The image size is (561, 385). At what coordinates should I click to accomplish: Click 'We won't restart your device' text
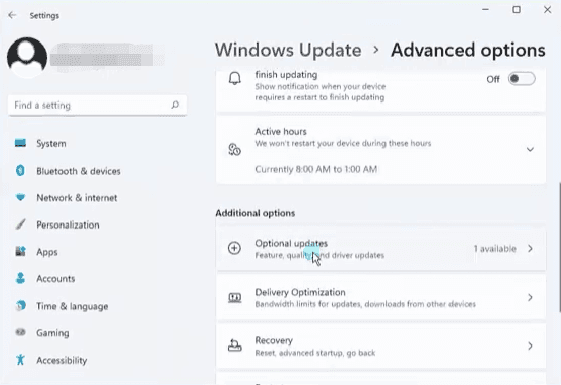343,143
